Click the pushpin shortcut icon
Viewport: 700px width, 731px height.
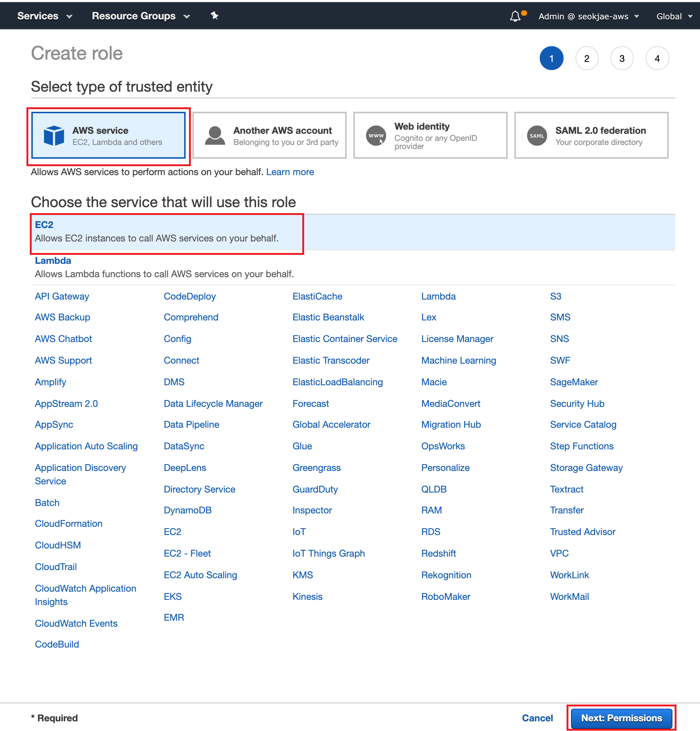click(214, 16)
